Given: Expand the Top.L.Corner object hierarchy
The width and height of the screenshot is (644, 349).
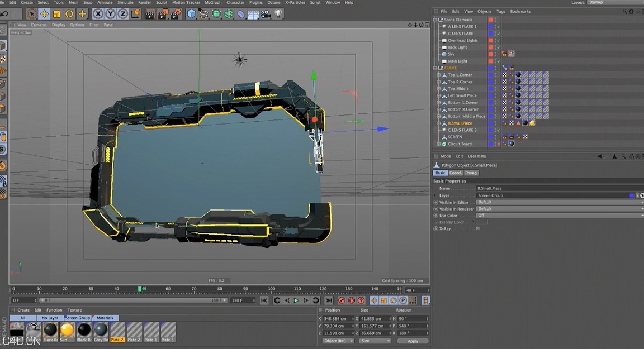Looking at the screenshot, I should pos(439,74).
